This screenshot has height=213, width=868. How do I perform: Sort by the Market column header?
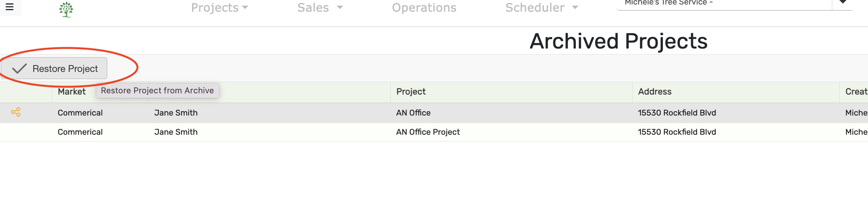(x=72, y=92)
